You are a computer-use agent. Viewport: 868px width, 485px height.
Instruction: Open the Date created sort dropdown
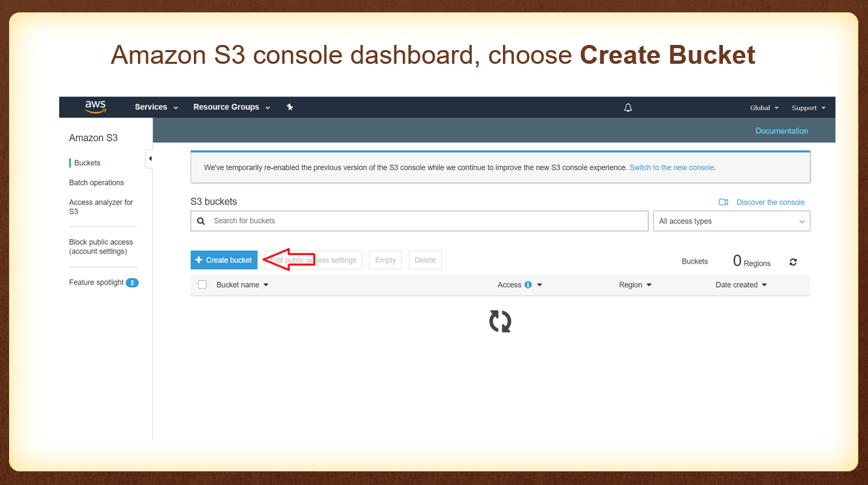point(765,284)
